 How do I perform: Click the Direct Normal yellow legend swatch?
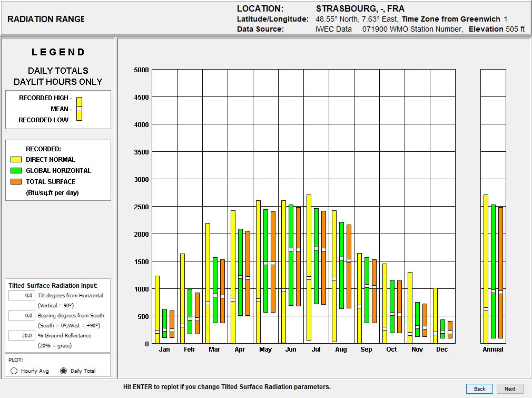point(16,160)
